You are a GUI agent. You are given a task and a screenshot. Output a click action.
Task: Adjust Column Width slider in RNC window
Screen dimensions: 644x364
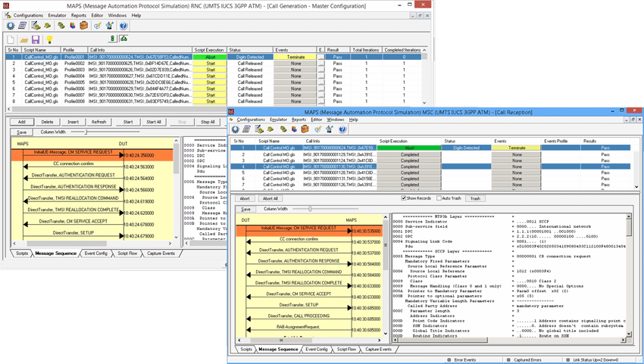(x=86, y=132)
